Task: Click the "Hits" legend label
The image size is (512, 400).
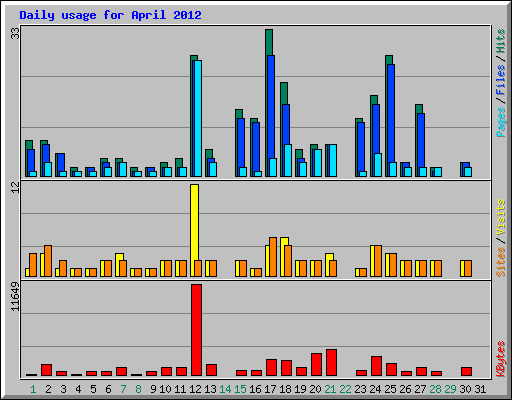Action: 500,41
